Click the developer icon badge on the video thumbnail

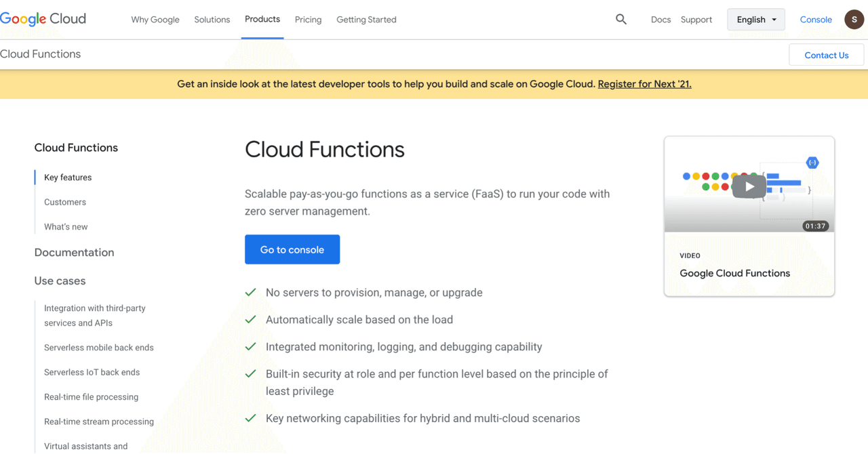coord(812,163)
